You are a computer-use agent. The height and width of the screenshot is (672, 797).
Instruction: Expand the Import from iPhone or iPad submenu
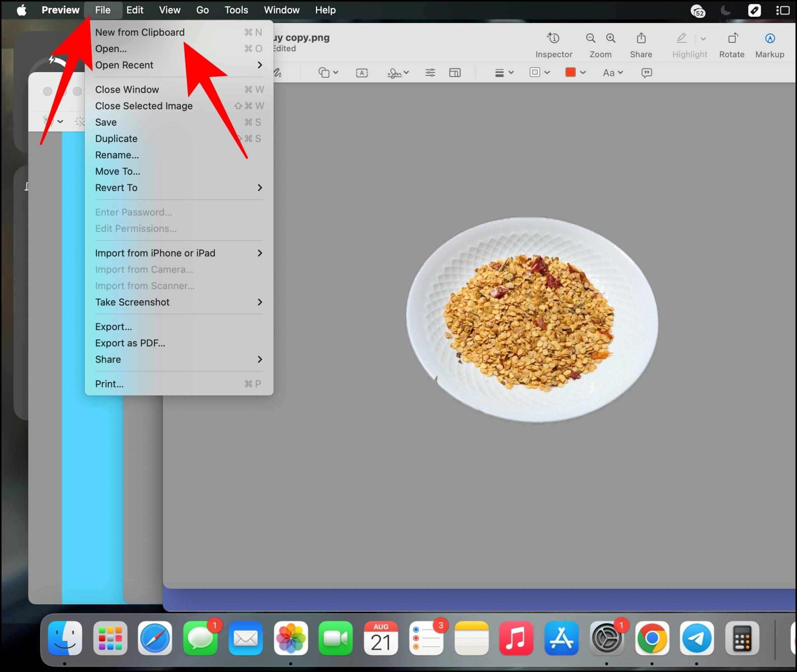pos(155,253)
